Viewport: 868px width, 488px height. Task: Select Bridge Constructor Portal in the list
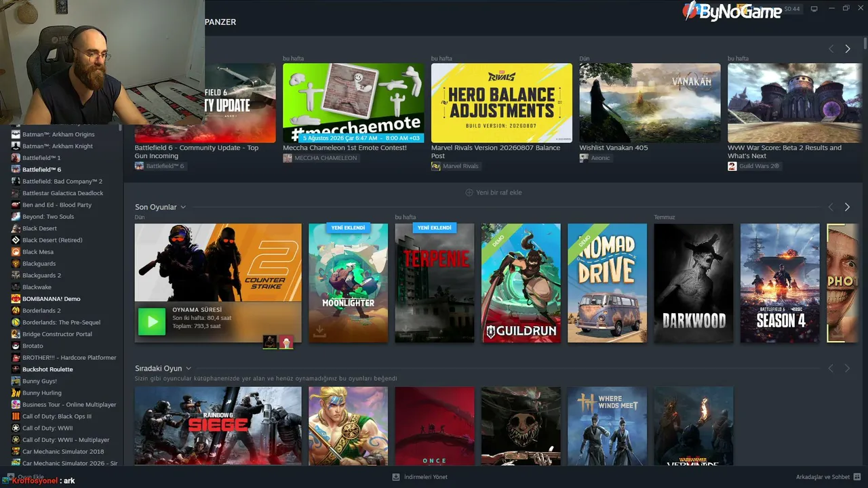click(x=57, y=334)
